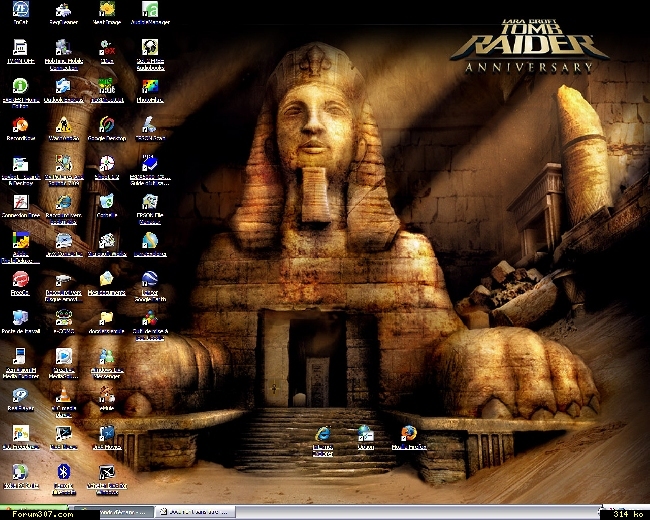Open the yellow warning sign shortcut
The height and width of the screenshot is (520, 650).
pos(63,129)
